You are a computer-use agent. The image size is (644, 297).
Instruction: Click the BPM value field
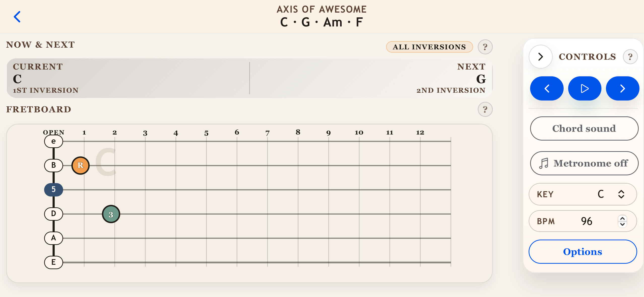(x=587, y=221)
